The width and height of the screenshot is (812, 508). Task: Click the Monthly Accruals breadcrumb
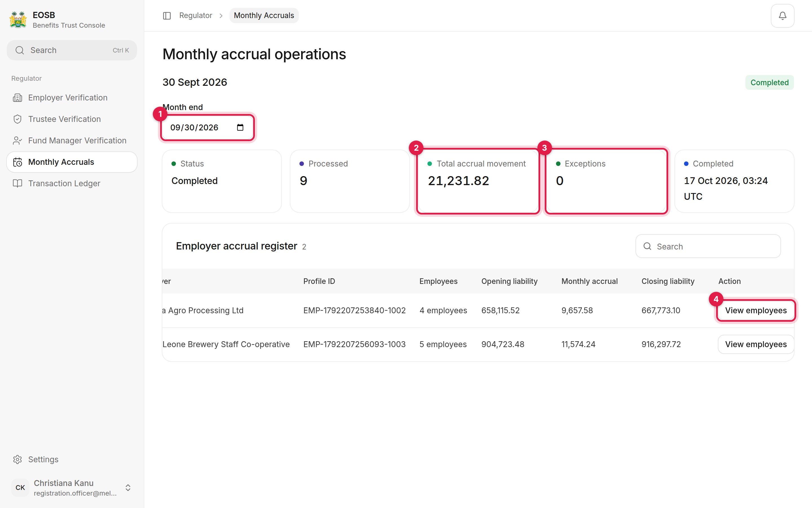[264, 16]
